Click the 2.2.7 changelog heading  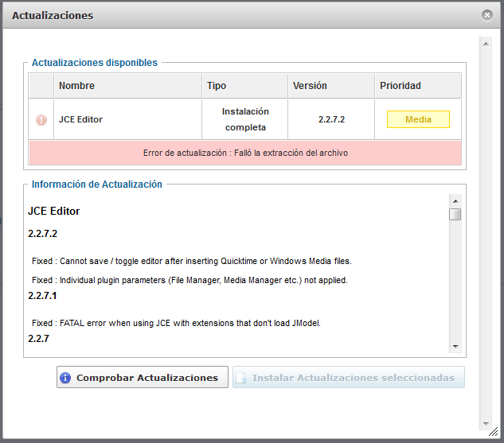[x=38, y=338]
